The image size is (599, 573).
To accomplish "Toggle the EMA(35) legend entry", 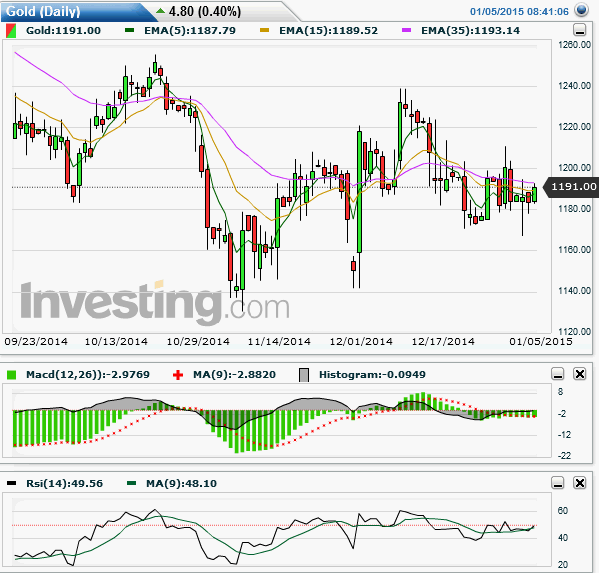I will 461,31.
